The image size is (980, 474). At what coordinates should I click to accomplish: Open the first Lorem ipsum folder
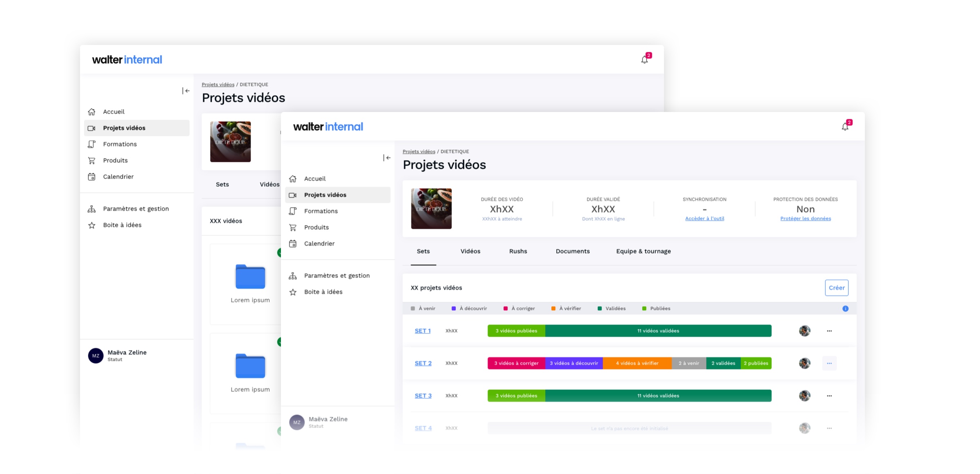(x=250, y=277)
